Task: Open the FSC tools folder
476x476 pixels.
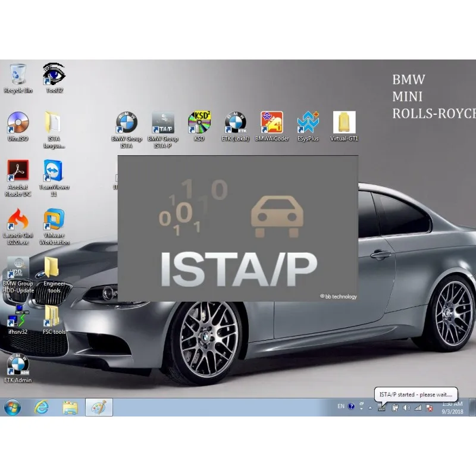Action: pos(54,320)
